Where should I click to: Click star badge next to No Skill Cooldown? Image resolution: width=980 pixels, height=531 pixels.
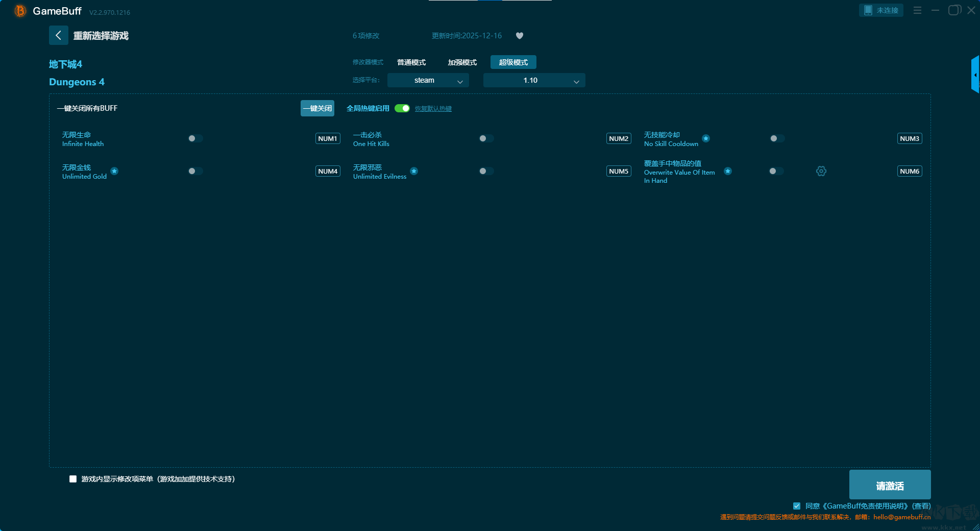tap(705, 138)
